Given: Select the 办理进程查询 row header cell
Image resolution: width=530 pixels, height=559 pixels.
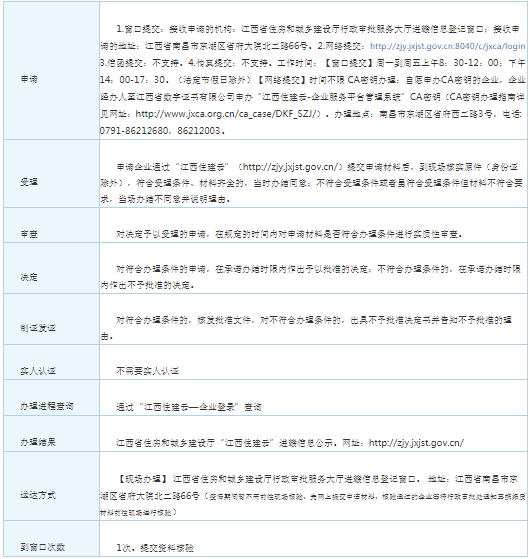Looking at the screenshot, I should coord(51,398).
